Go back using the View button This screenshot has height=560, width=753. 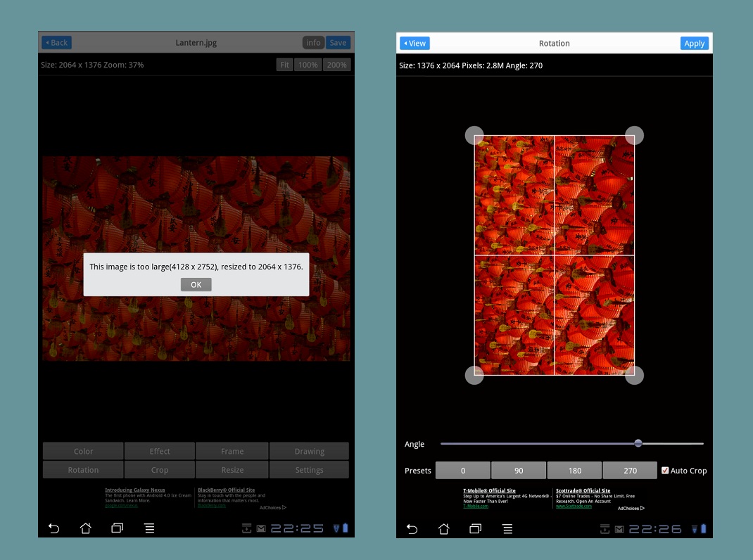(x=415, y=44)
